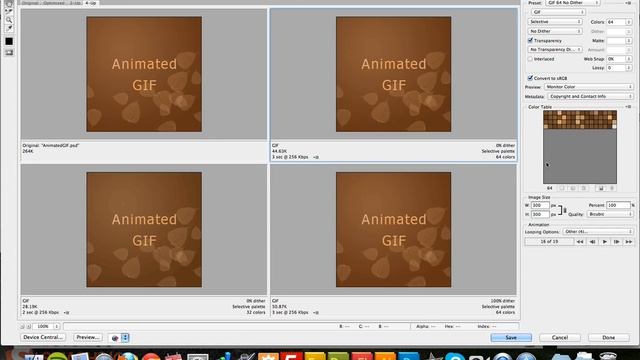
Task: Toggle the constrain proportions link icon
Action: (565, 210)
